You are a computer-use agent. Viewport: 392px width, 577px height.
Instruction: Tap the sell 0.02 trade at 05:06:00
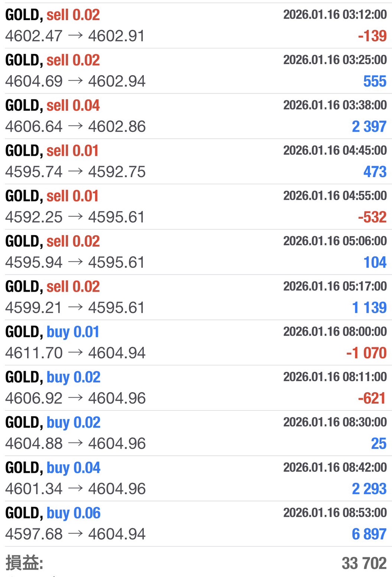196,252
